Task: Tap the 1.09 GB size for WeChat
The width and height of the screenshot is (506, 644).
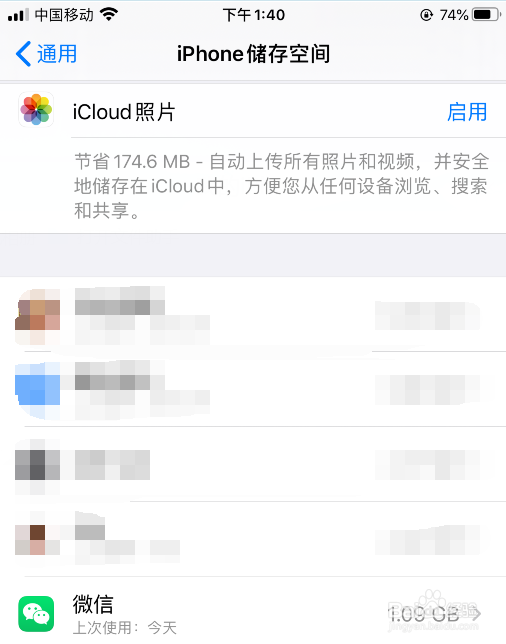Action: click(x=423, y=614)
